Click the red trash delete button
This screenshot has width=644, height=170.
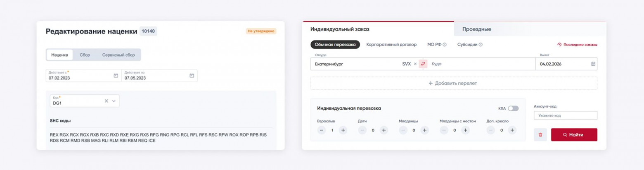[540, 135]
